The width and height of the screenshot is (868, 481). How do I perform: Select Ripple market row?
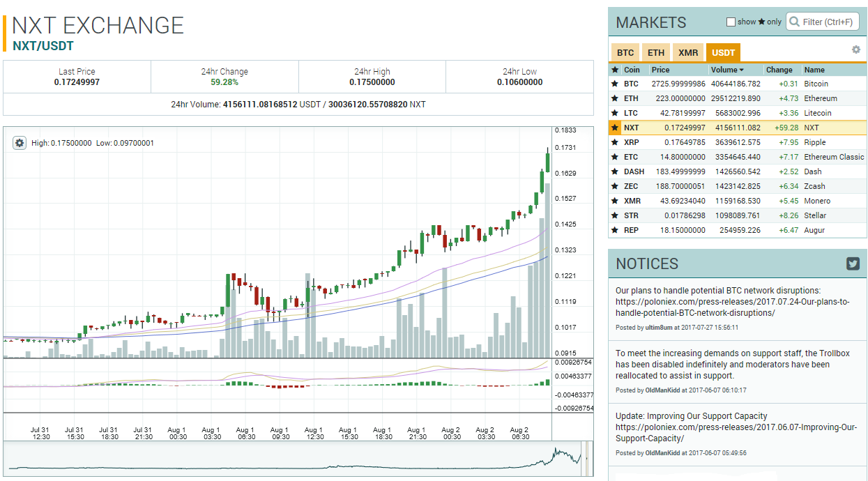click(738, 142)
